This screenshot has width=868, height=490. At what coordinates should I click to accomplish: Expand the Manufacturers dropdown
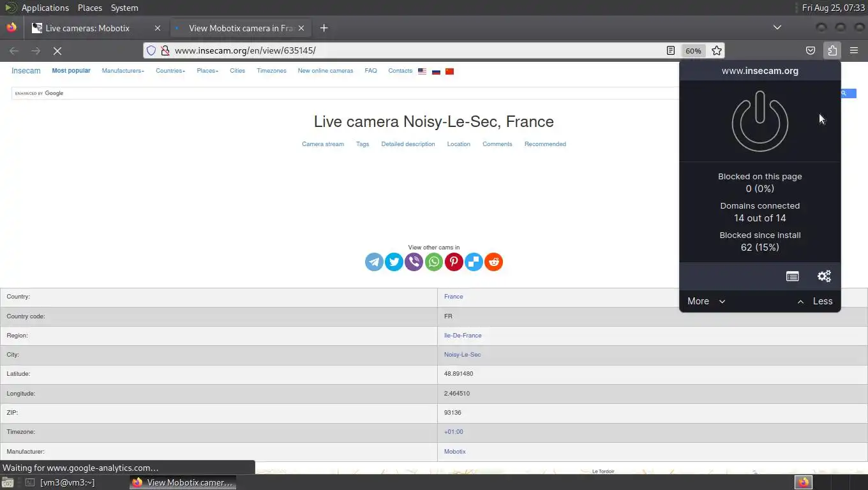[123, 71]
